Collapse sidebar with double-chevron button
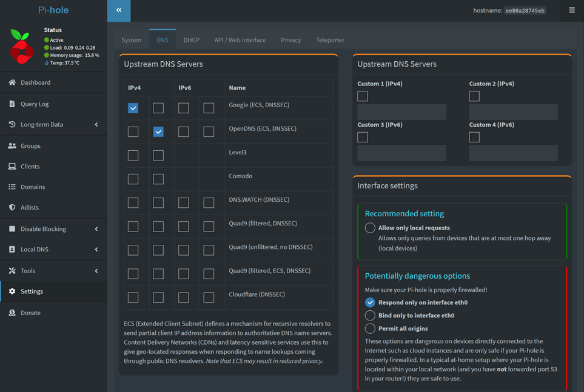Image resolution: width=584 pixels, height=392 pixels. click(119, 10)
